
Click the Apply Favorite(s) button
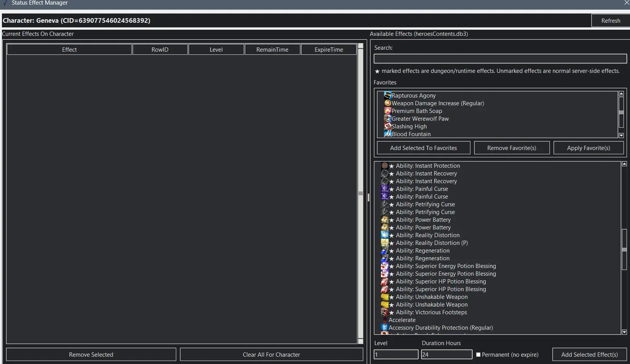click(588, 148)
